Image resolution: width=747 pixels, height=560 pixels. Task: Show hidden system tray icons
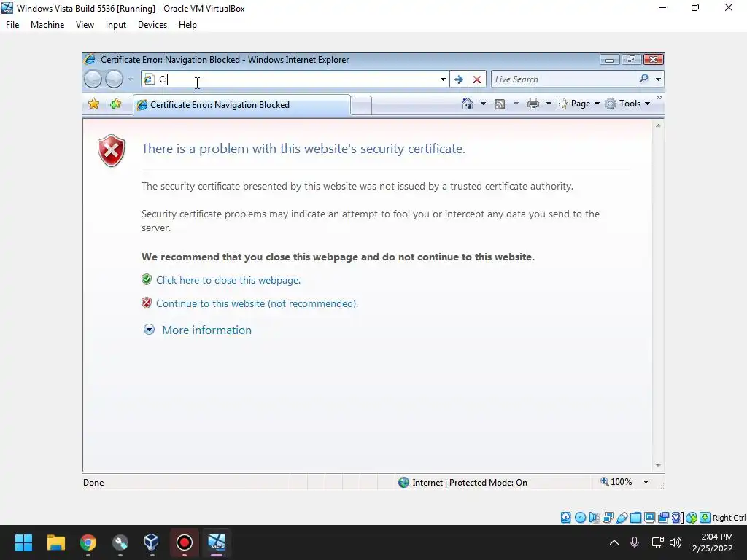point(614,542)
